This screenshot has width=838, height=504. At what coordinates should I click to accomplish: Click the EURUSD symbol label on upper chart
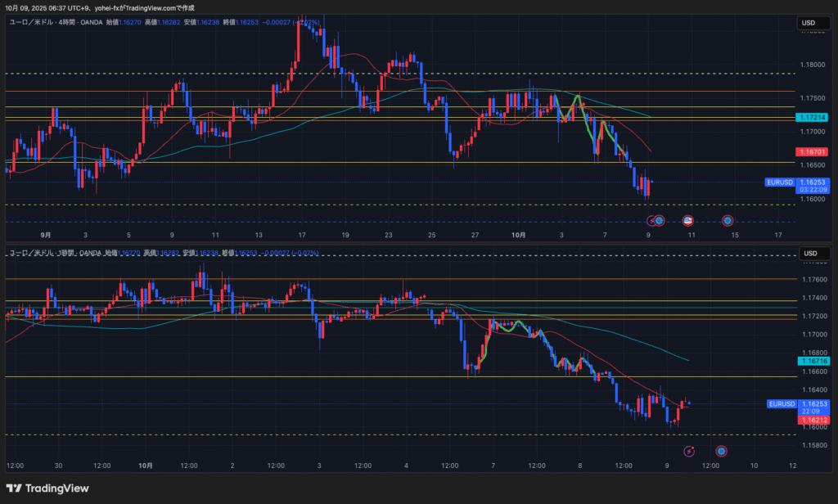tap(780, 182)
